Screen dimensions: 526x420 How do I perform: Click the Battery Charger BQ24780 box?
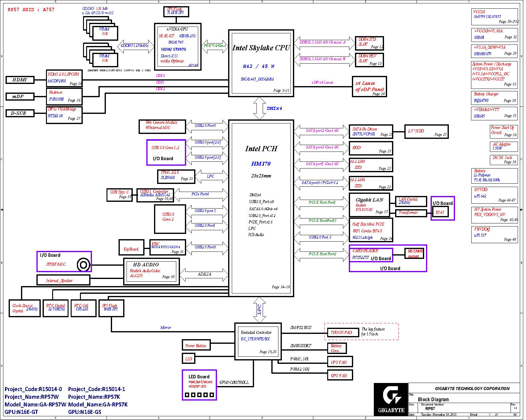coord(495,98)
